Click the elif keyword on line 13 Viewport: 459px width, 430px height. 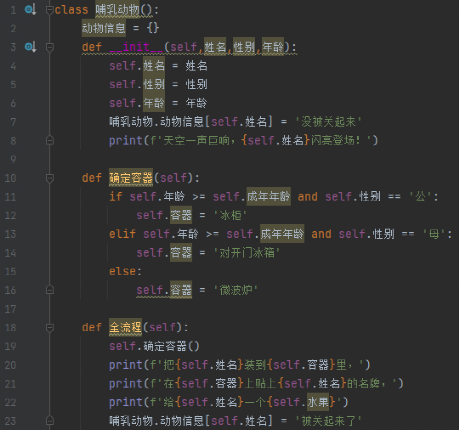click(123, 234)
